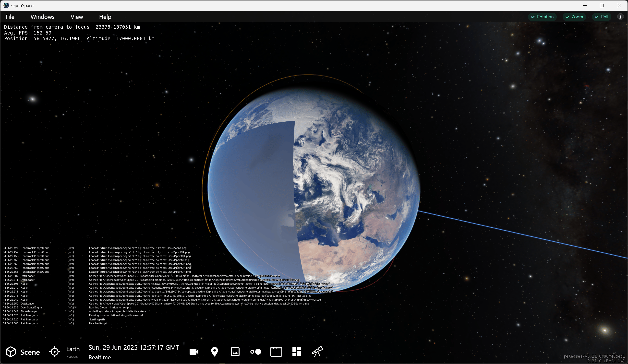Expand the Help menu

[x=105, y=17]
